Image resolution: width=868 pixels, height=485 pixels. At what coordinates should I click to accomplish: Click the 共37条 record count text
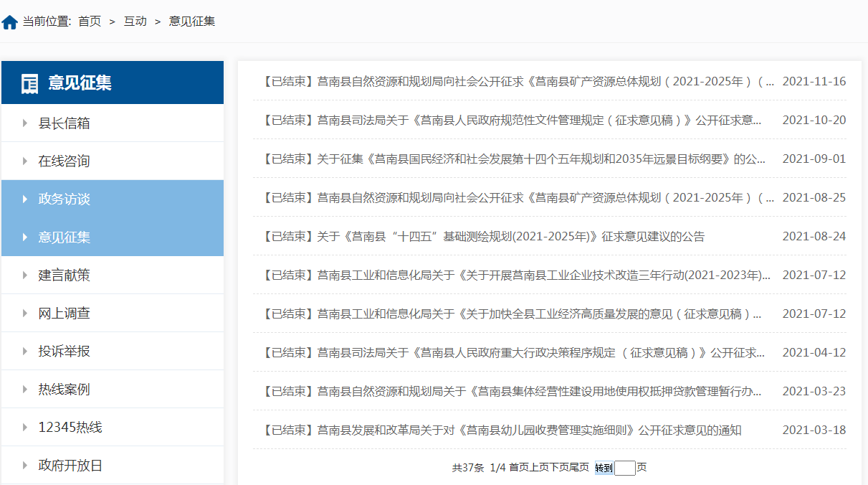[x=468, y=468]
